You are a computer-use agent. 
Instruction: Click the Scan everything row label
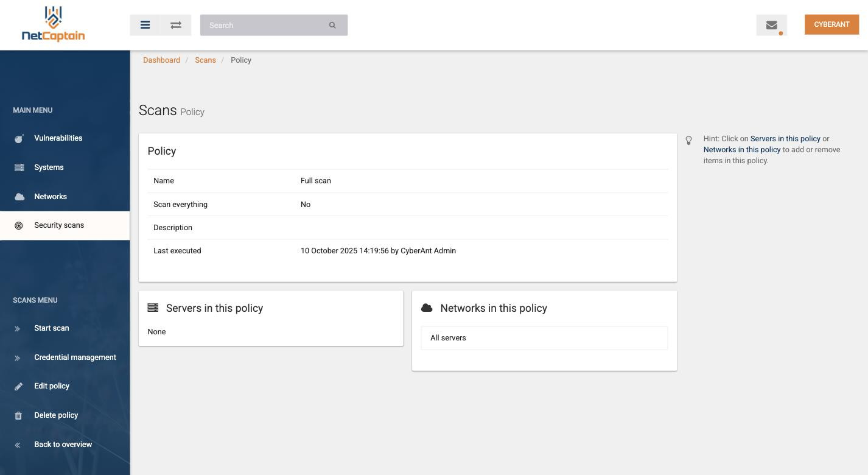tap(180, 205)
